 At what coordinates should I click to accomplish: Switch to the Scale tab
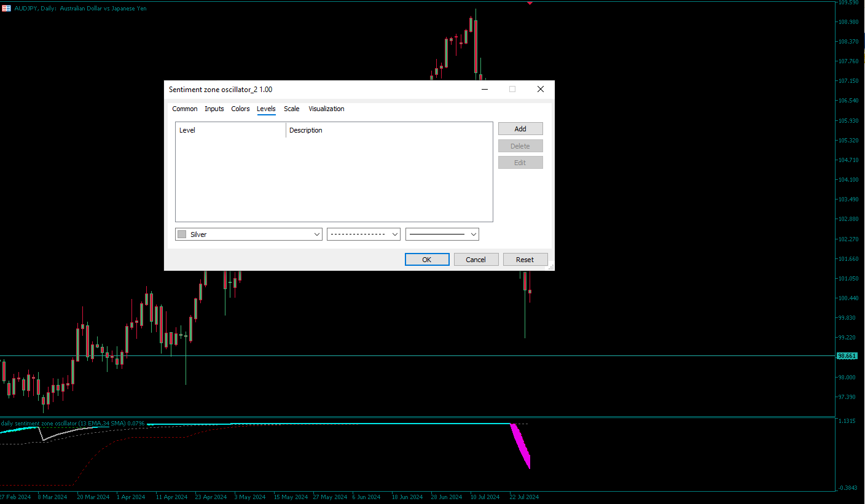pyautogui.click(x=291, y=109)
